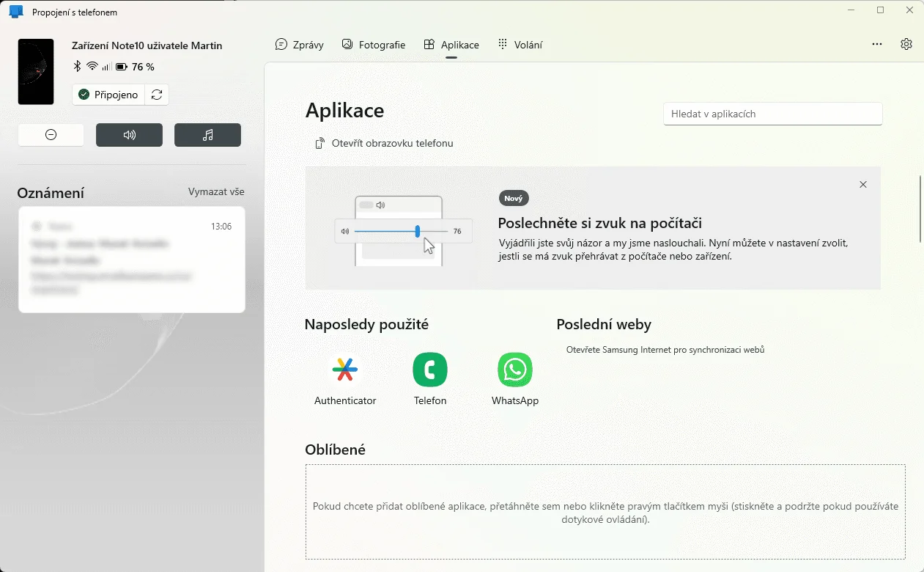Click the volume slider illustration in banner
924x572 pixels.
point(404,231)
